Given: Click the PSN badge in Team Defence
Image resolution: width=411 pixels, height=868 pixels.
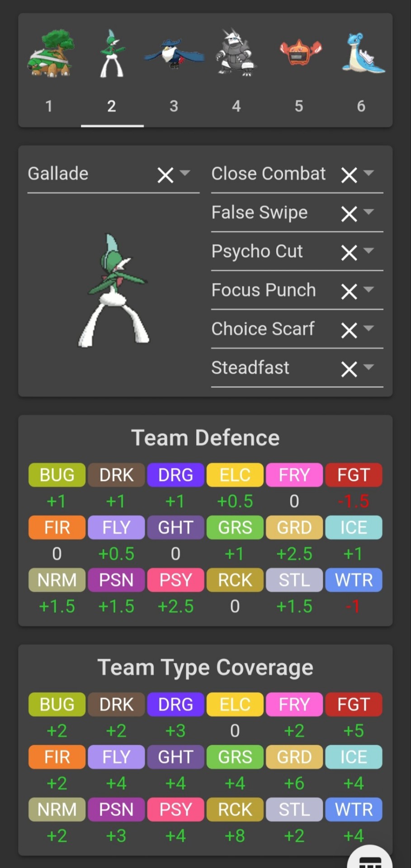Looking at the screenshot, I should 116,580.
